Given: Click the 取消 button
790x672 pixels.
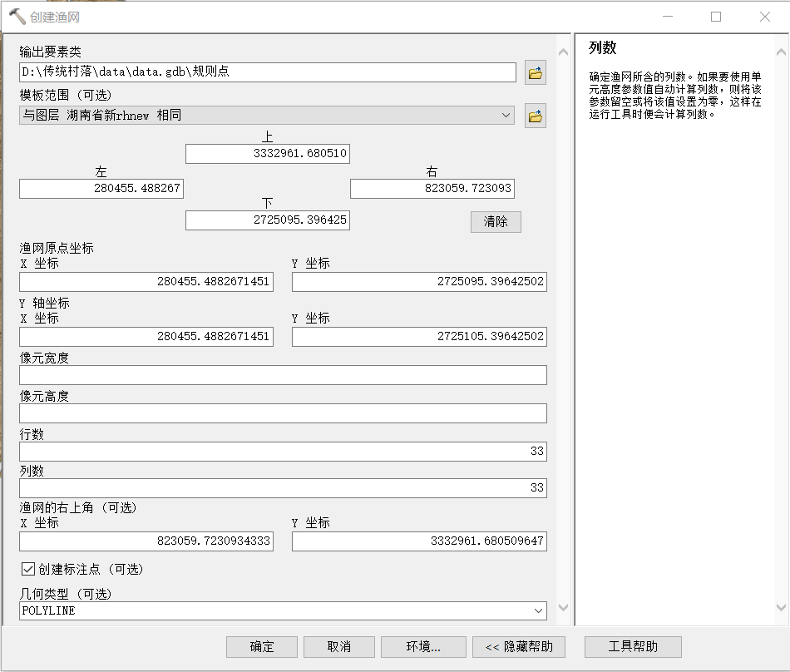Looking at the screenshot, I should tap(339, 647).
